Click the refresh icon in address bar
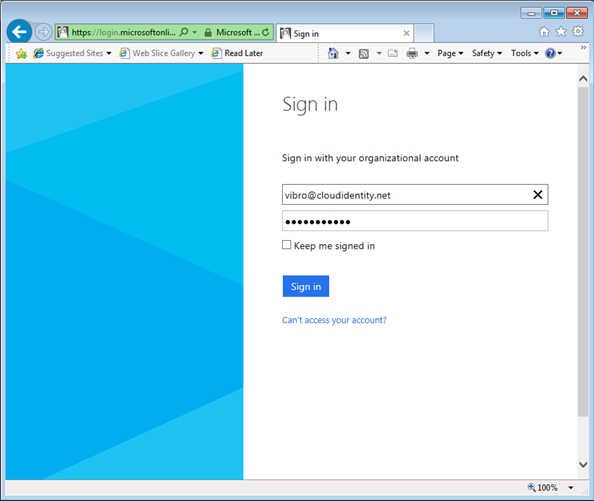594x501 pixels. [x=266, y=33]
